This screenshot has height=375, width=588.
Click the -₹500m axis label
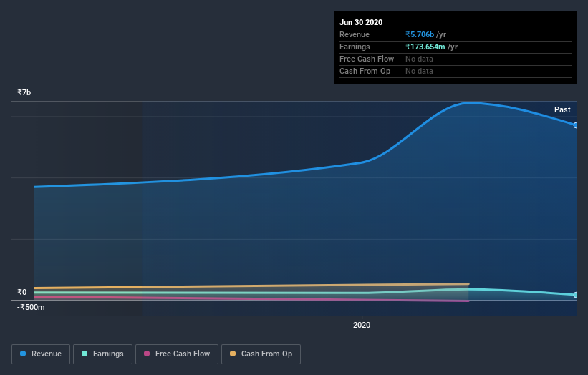tap(31, 307)
